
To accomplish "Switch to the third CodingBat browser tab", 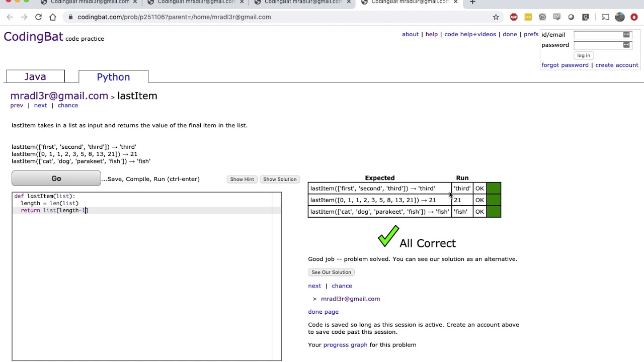I will click(303, 3).
